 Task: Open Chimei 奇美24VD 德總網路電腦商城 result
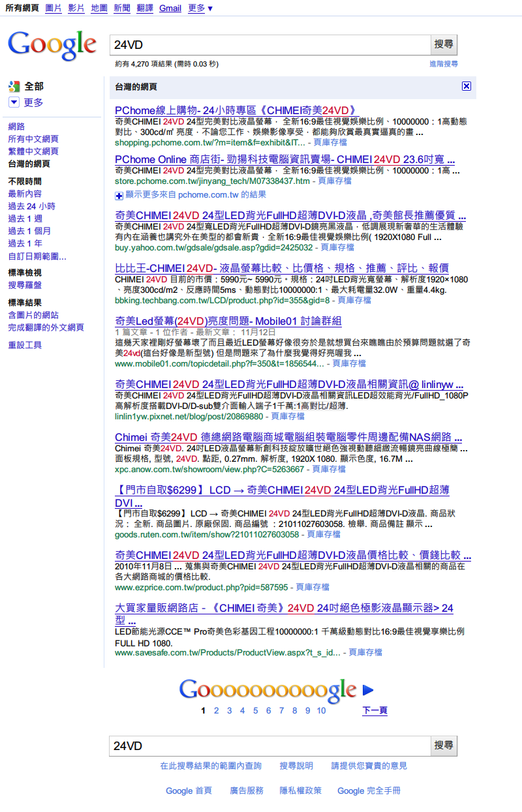[288, 437]
